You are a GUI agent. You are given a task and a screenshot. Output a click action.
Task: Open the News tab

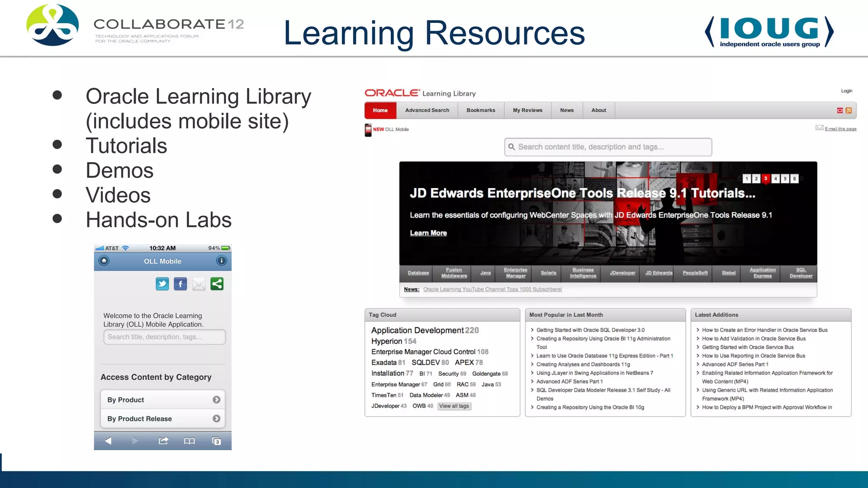click(x=567, y=110)
